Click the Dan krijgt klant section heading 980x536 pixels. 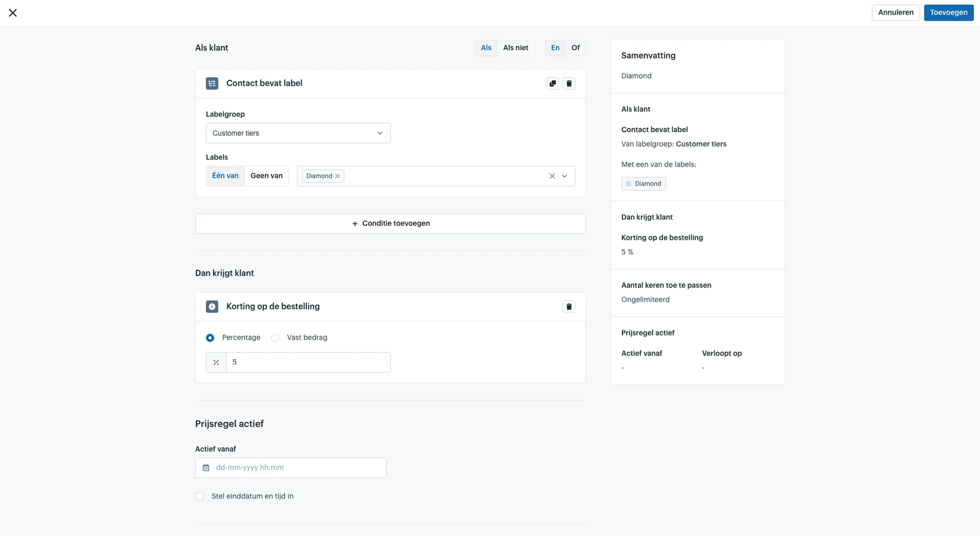(224, 273)
